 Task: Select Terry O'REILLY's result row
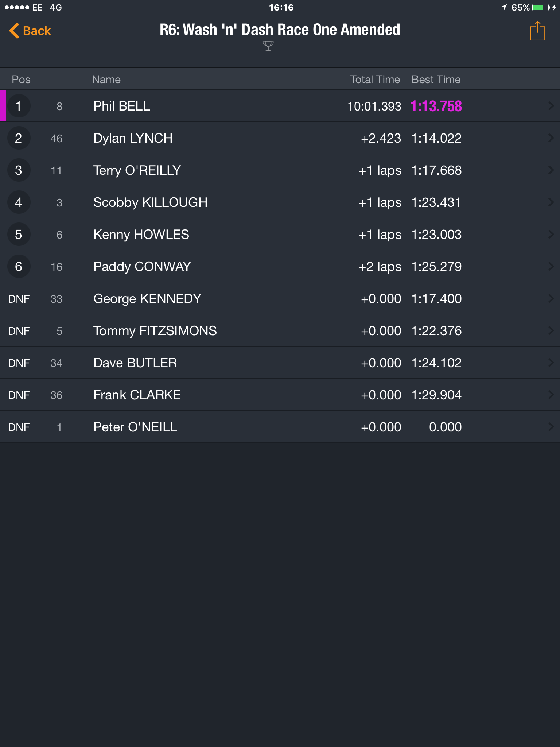tap(280, 170)
